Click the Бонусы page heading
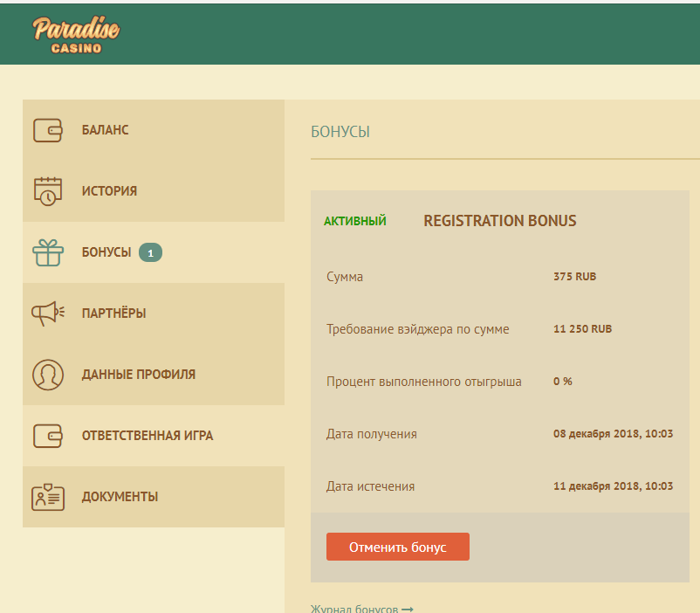The image size is (700, 613). tap(340, 132)
